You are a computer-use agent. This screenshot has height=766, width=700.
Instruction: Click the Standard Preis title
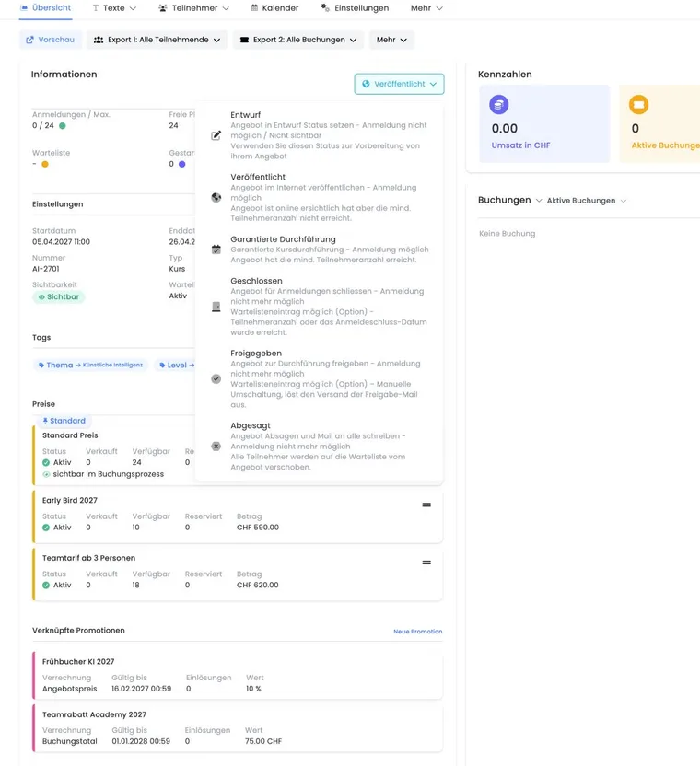coord(70,435)
